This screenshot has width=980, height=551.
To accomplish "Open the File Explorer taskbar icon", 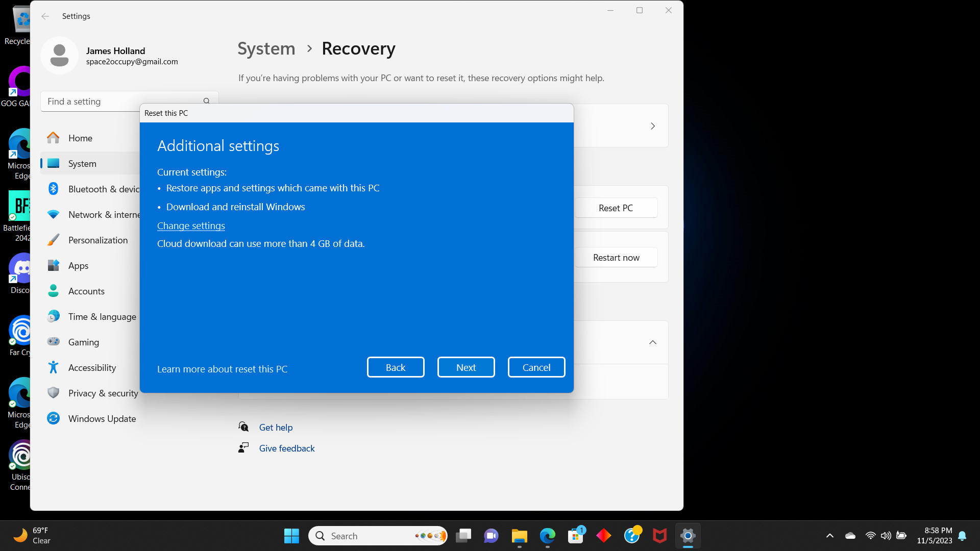I will coord(519,536).
